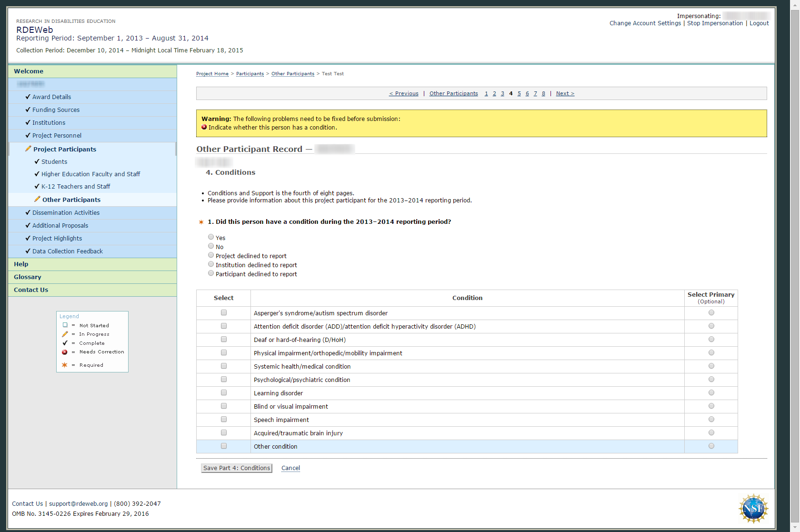Select the Yes radio button
Screen dimensions: 800x532
pos(211,237)
